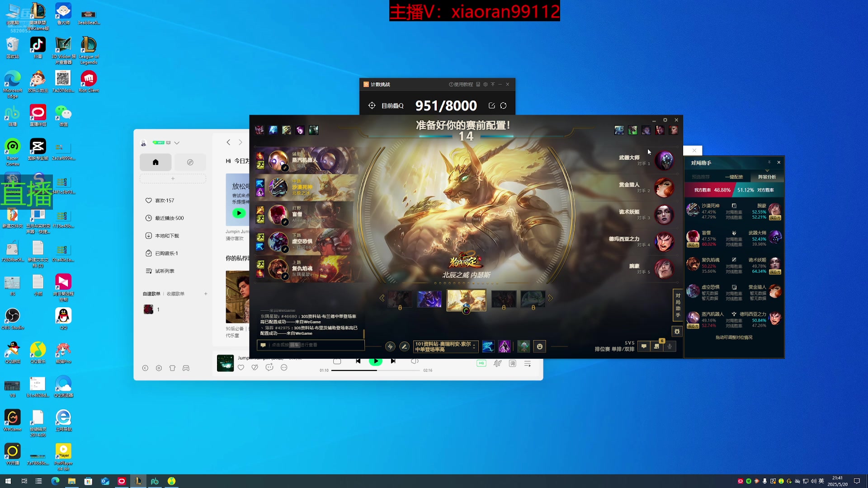Open File Explorer from the taskbar

click(71, 481)
